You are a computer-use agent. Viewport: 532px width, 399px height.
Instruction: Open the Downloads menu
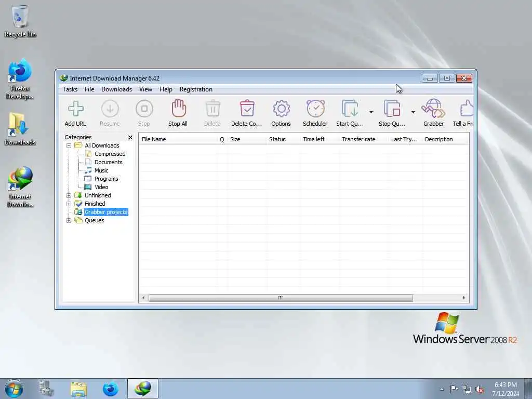116,89
